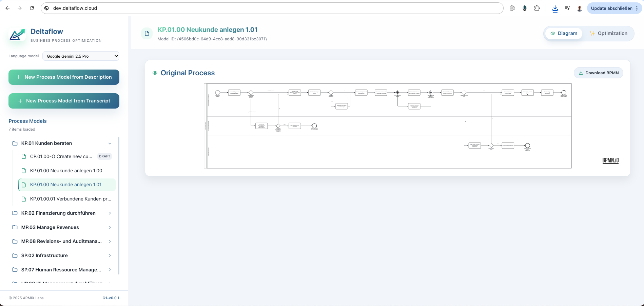644x306 pixels.
Task: Toggle Original Process visibility with the eye icon
Action: [155, 73]
